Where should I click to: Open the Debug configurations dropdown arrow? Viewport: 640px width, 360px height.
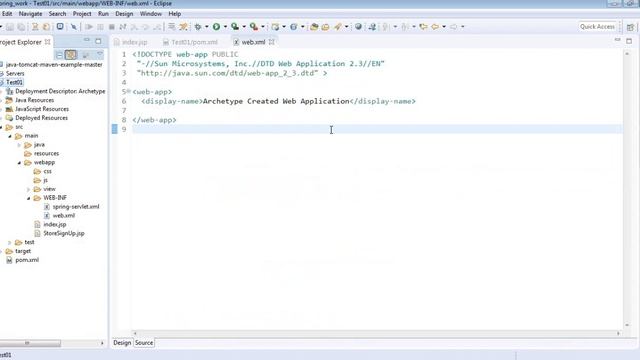coord(207,27)
